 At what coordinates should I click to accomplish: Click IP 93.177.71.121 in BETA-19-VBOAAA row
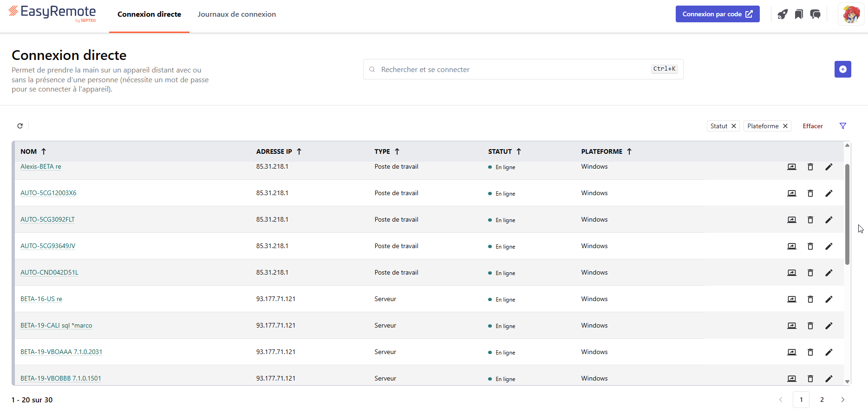tap(276, 352)
